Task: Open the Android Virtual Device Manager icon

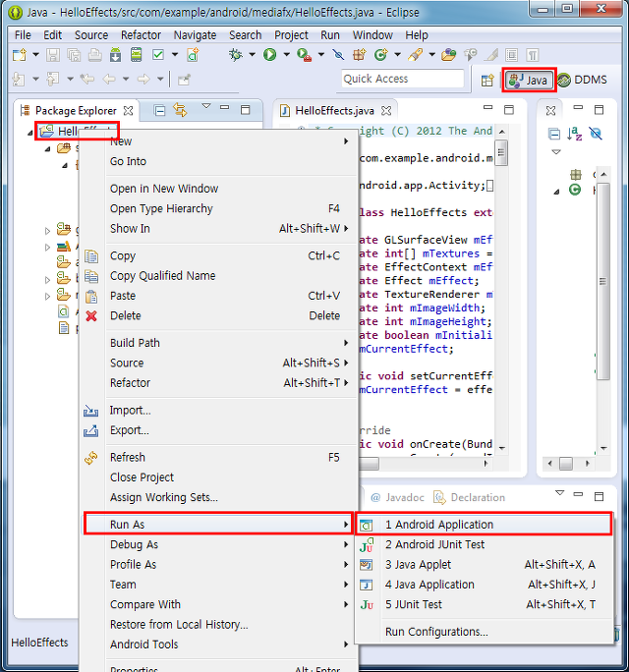Action: (x=136, y=55)
